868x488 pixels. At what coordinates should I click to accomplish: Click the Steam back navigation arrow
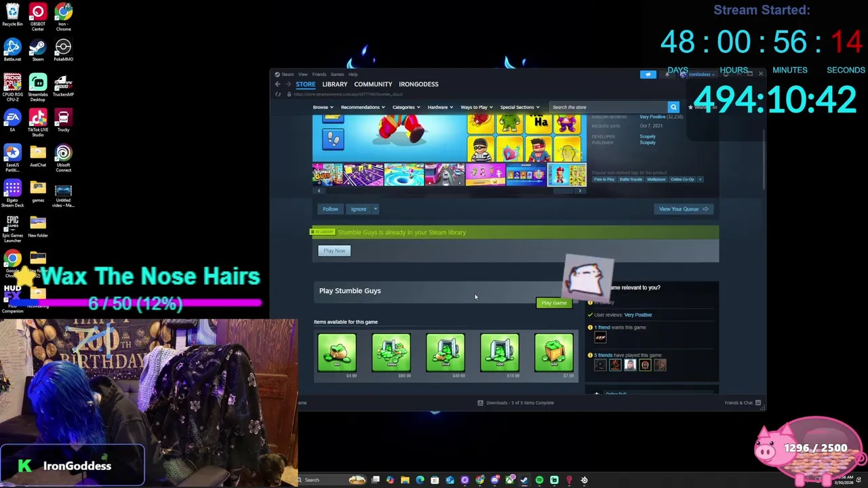pos(277,84)
